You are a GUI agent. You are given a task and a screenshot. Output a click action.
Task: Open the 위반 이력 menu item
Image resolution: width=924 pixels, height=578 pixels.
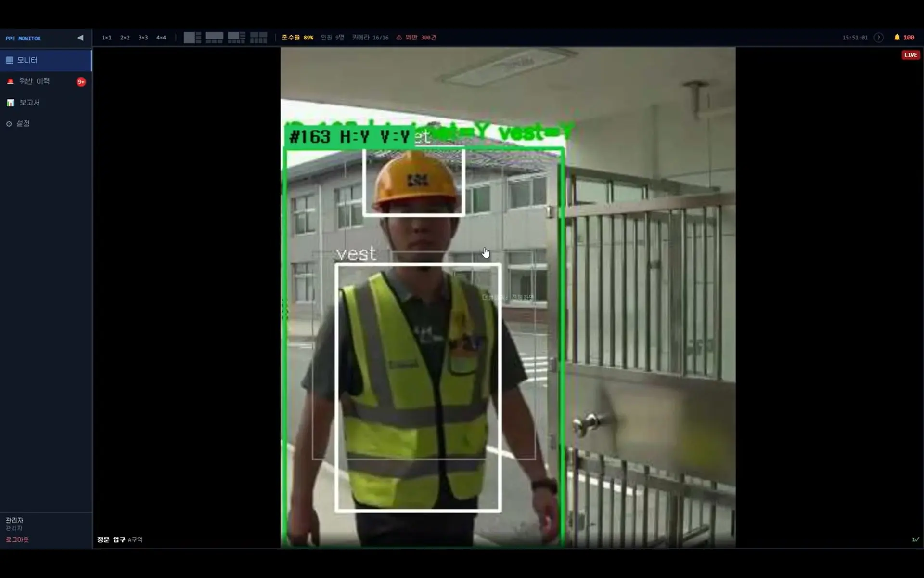coord(46,81)
